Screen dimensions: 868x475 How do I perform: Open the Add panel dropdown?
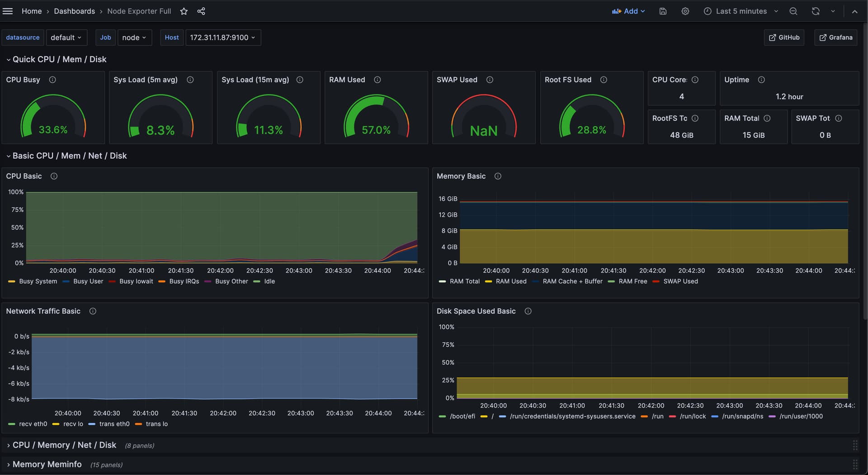click(x=628, y=11)
